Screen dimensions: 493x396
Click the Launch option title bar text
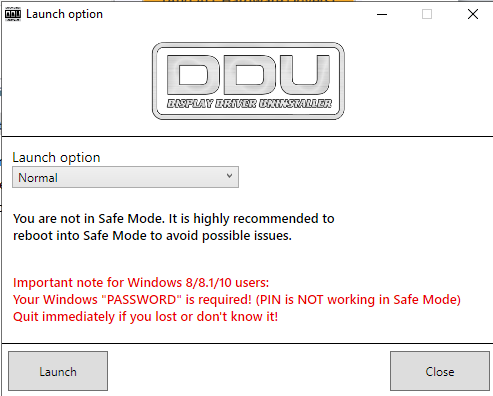click(65, 14)
